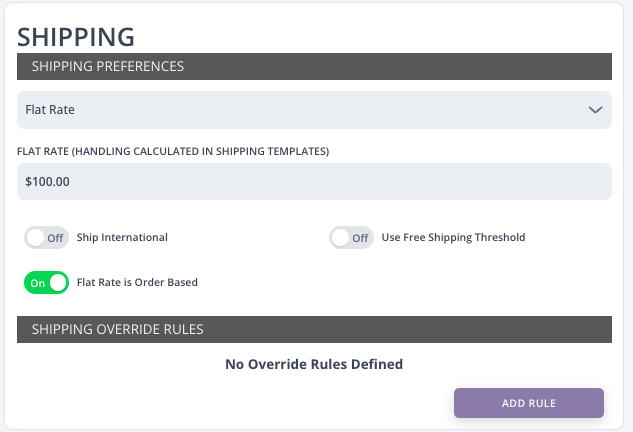Select the Shipping Override Rules section header

coord(314,329)
